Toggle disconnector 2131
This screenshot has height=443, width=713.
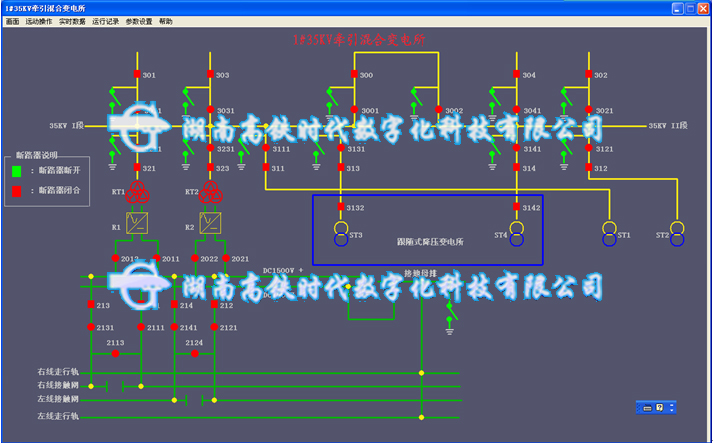click(x=91, y=327)
